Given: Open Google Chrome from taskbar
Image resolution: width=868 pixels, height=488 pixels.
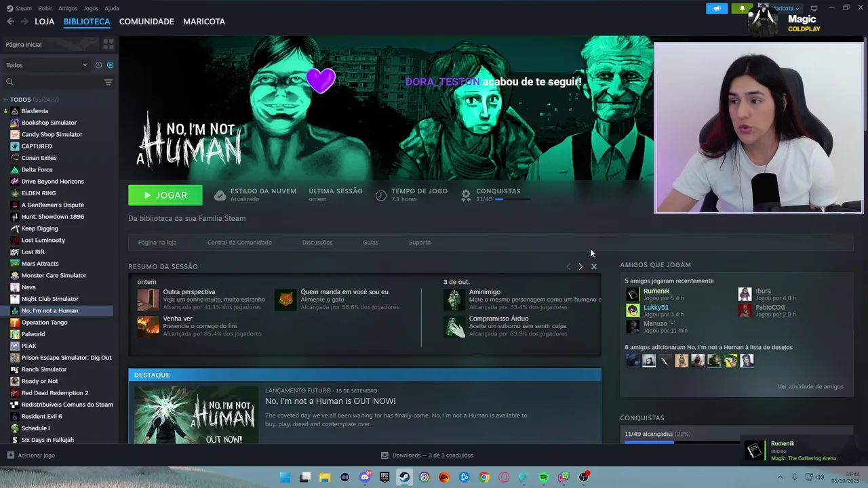Looking at the screenshot, I should 484,478.
